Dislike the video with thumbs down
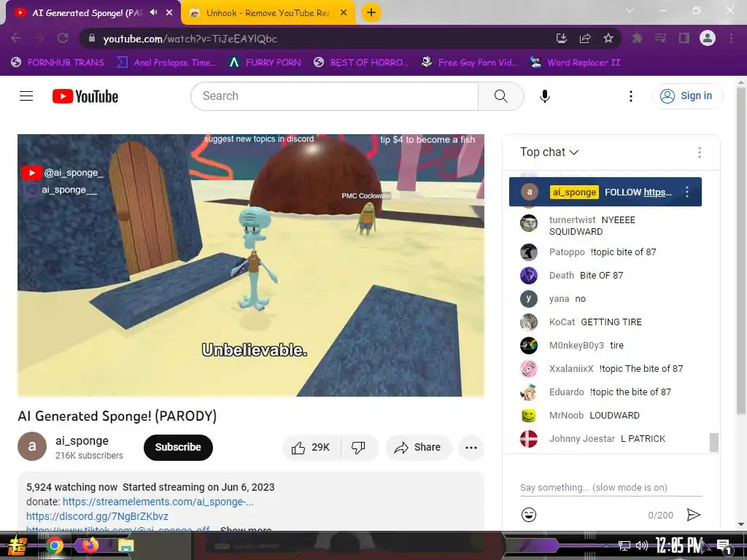 click(358, 447)
